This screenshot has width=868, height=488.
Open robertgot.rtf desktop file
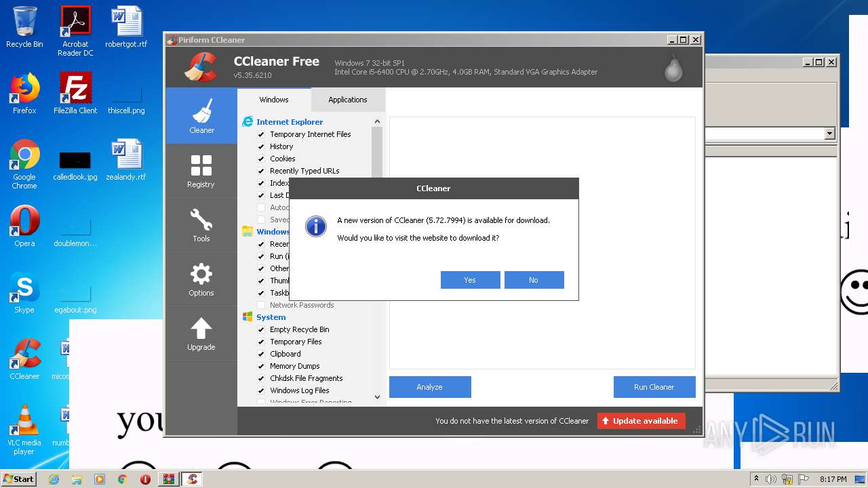[x=126, y=27]
